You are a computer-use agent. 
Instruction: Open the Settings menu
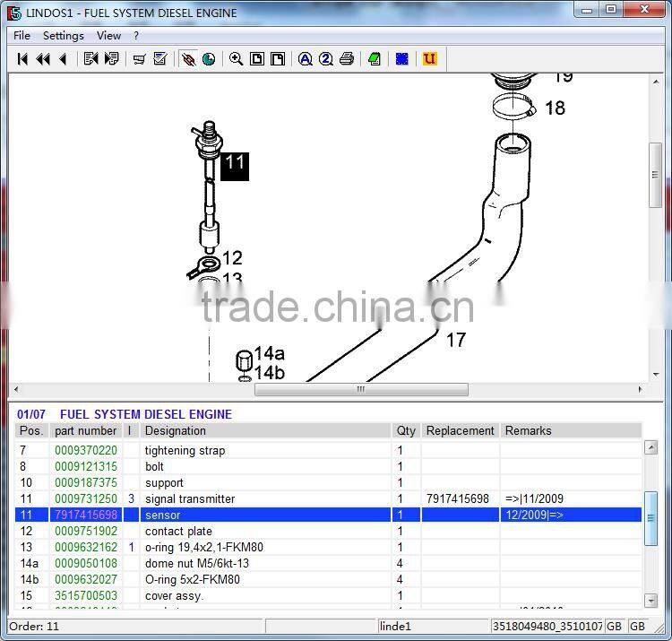[x=64, y=36]
